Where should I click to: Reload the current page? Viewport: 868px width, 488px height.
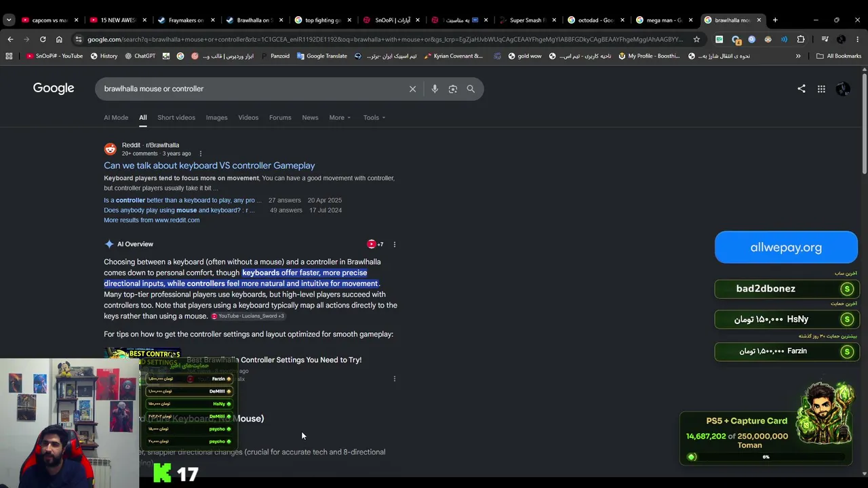pos(43,39)
